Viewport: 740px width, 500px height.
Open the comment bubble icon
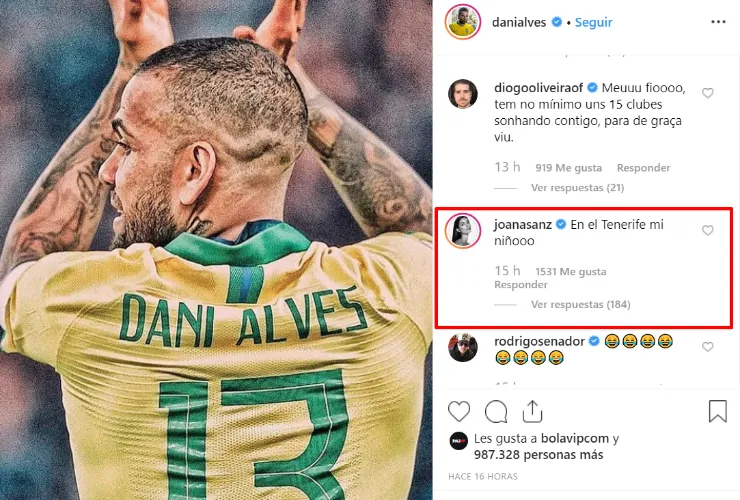point(496,412)
